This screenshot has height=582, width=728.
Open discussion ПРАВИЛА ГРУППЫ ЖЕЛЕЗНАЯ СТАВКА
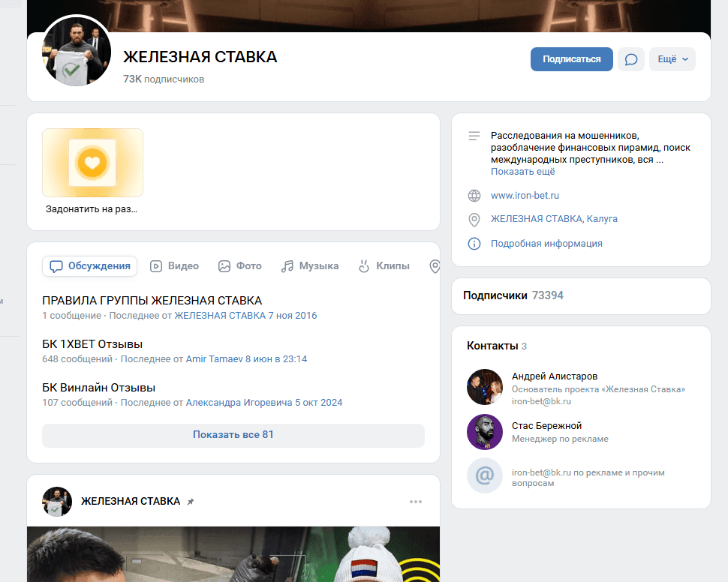pyautogui.click(x=152, y=301)
